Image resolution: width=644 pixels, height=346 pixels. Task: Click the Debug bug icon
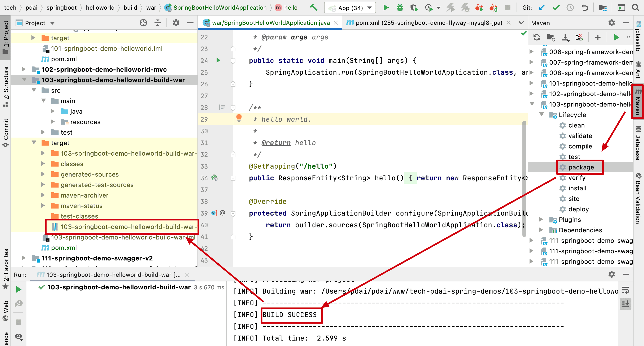tap(400, 8)
